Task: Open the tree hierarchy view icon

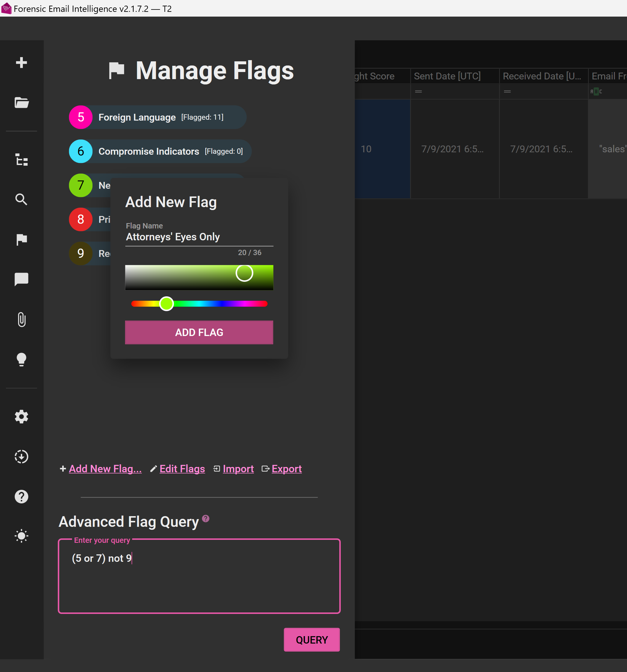Action: pos(21,159)
